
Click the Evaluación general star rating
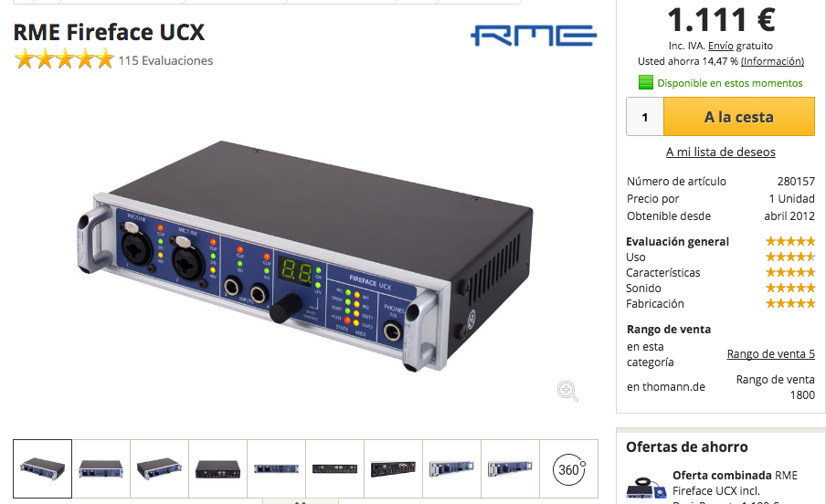[x=790, y=241]
